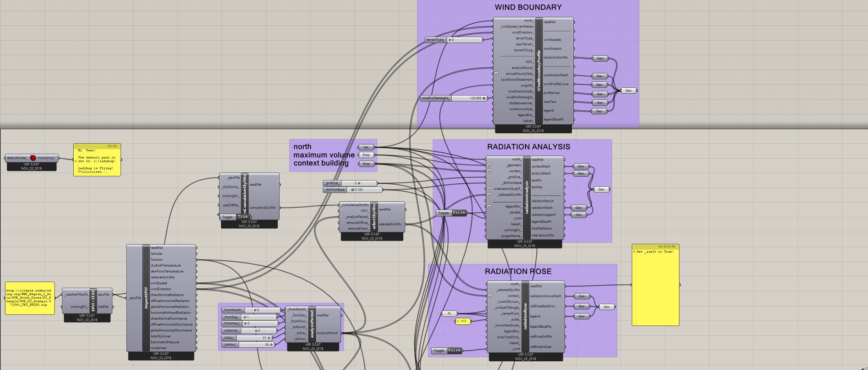Click the ladybug icon on defaultFolder component
868x370 pixels.
point(33,158)
